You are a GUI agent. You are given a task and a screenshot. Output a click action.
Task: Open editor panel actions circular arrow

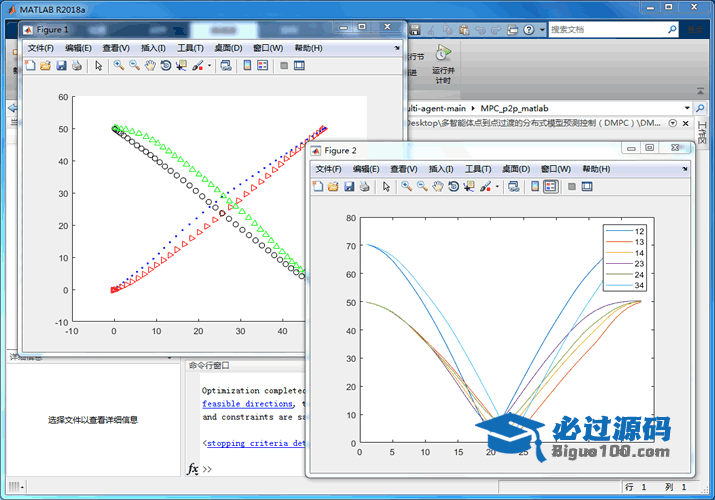click(672, 123)
